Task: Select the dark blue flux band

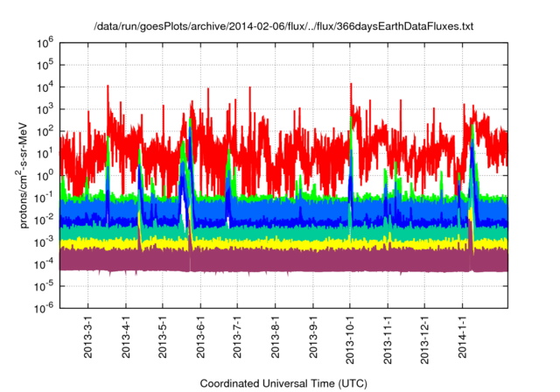Action: (262, 221)
